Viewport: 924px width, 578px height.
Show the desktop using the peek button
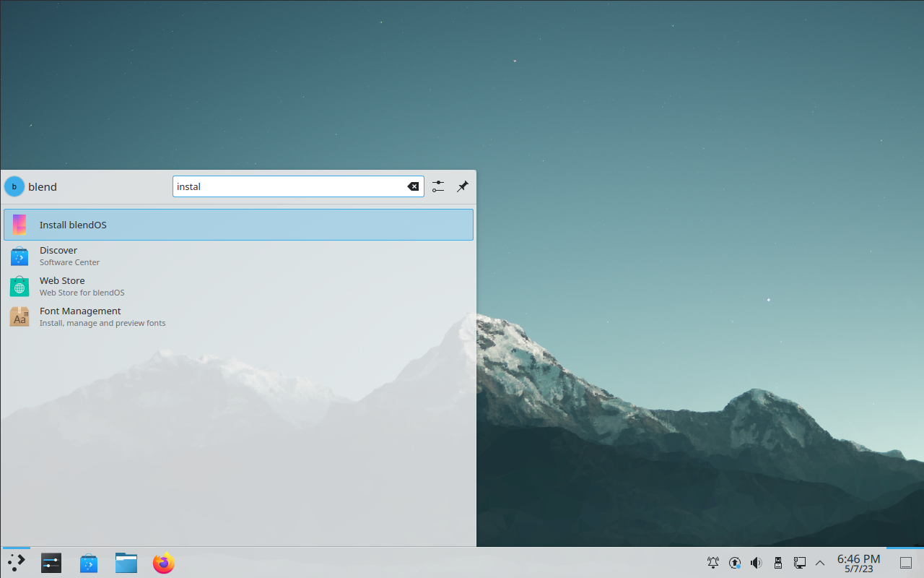tap(907, 563)
